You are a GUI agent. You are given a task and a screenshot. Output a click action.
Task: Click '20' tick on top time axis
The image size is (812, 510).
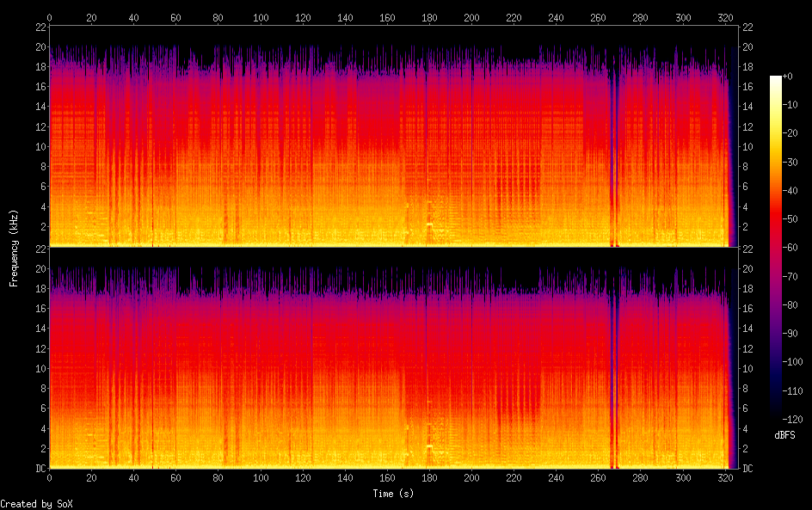(x=92, y=17)
